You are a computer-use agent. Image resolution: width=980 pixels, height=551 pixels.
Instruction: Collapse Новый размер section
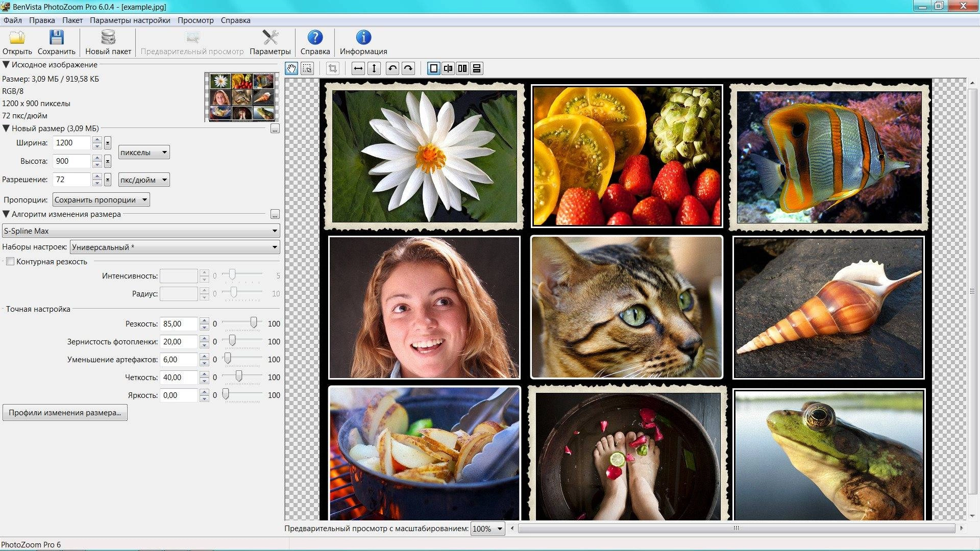point(6,129)
